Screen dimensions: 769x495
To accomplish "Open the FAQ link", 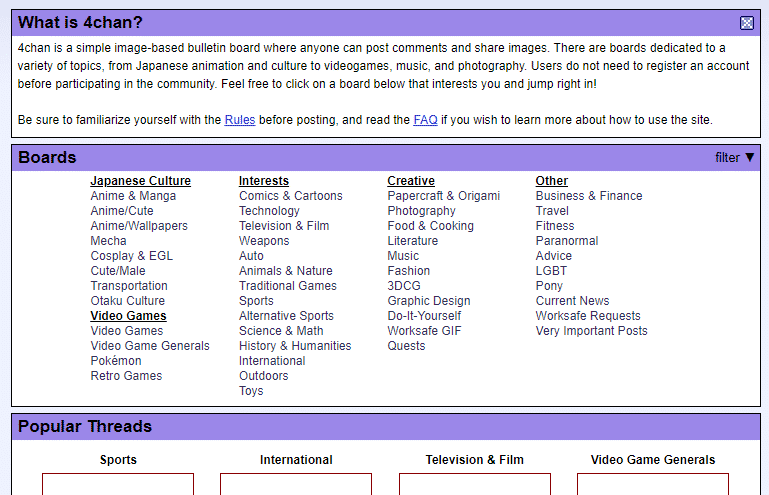I will [x=425, y=120].
